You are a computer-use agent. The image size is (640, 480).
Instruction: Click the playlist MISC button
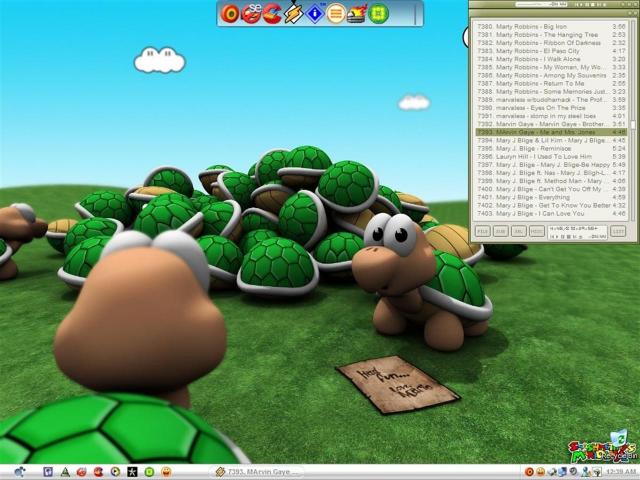pyautogui.click(x=536, y=231)
